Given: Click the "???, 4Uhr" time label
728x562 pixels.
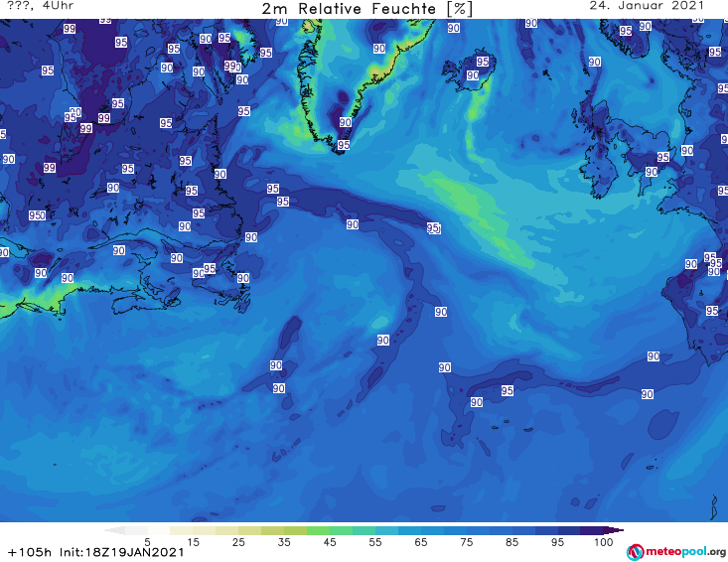Looking at the screenshot, I should click(x=40, y=6).
